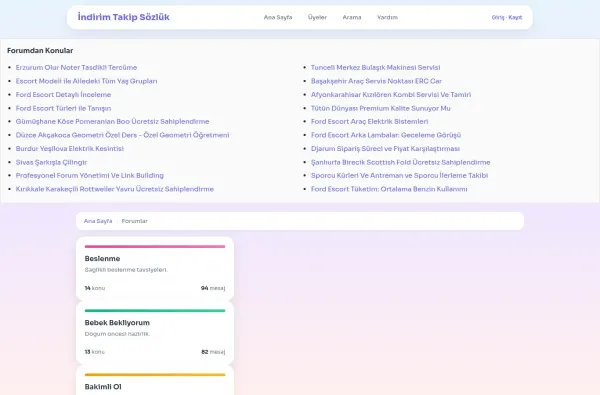Open Ford Escort Türleri ile Tanışın topic
This screenshot has height=395, width=600.
coord(63,108)
